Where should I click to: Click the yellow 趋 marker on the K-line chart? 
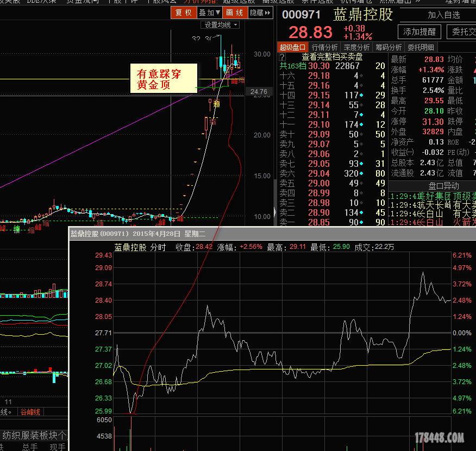pos(216,104)
